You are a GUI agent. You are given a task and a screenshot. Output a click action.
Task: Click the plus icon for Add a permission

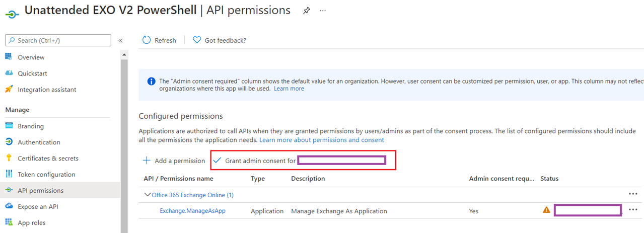(x=147, y=161)
